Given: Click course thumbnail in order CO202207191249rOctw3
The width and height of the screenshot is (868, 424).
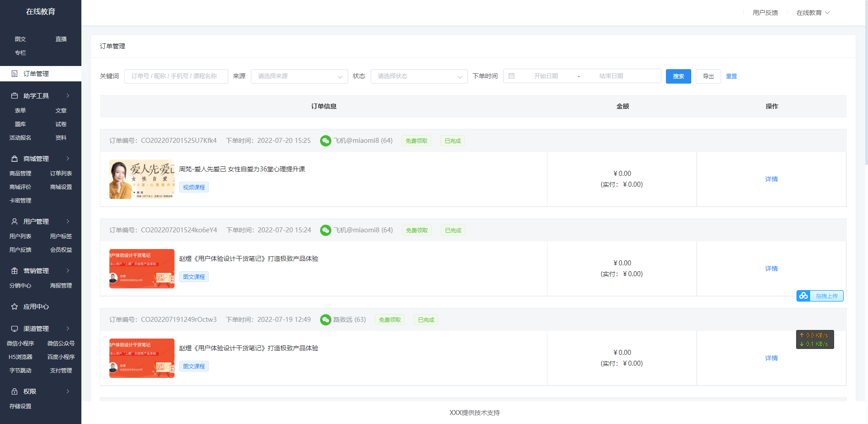Looking at the screenshot, I should [142, 358].
